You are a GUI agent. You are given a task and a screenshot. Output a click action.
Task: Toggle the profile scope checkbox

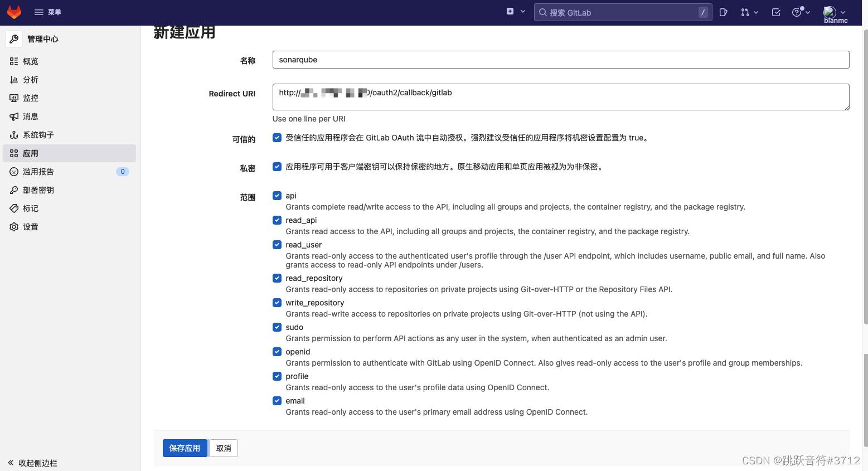[x=277, y=376]
